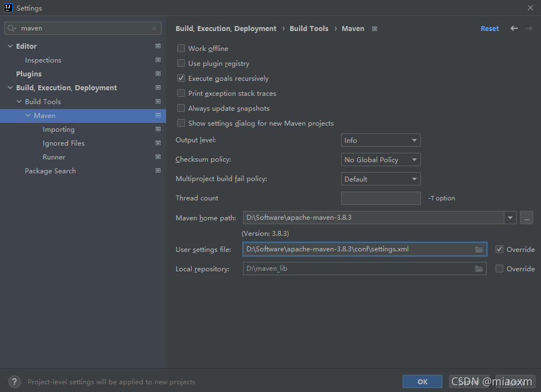Click the Build Tools breadcrumb

pos(309,29)
